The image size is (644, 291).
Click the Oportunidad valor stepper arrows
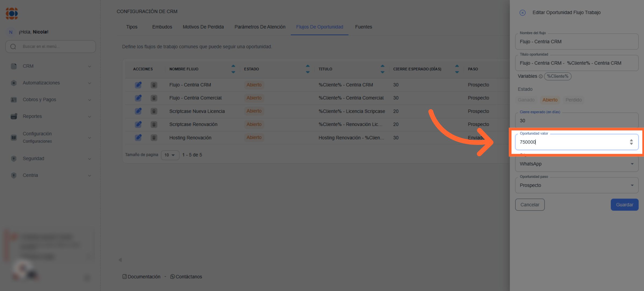[631, 142]
